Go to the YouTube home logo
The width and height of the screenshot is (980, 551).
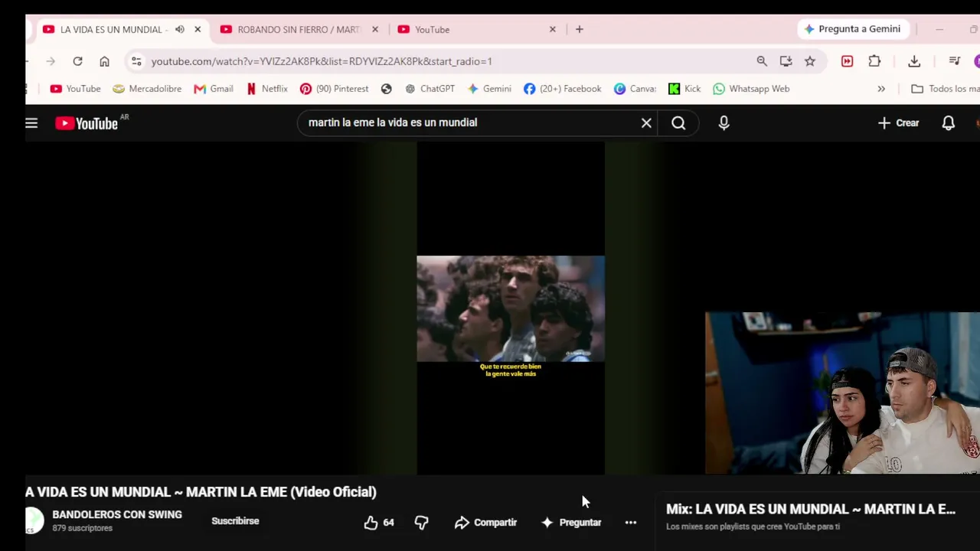(x=87, y=123)
